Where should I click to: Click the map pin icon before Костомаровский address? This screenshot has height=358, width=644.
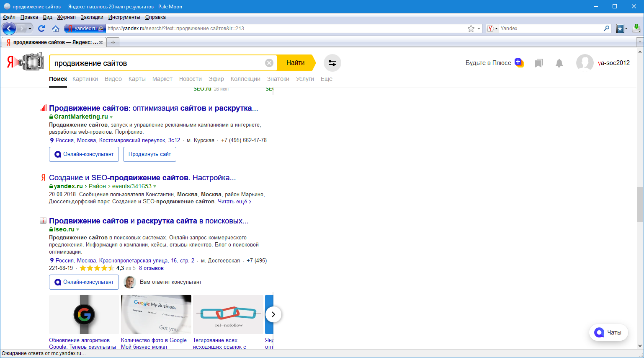click(x=52, y=140)
